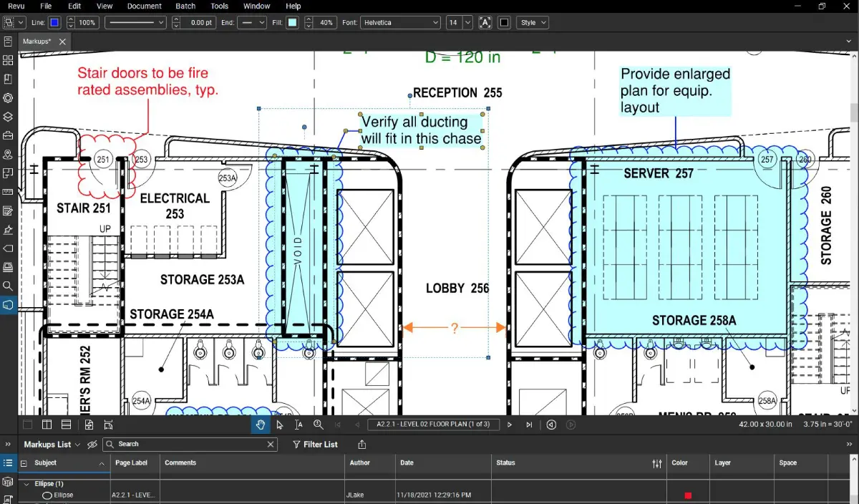The image size is (859, 504).
Task: Open the Forms panel in sidebar
Action: click(8, 211)
